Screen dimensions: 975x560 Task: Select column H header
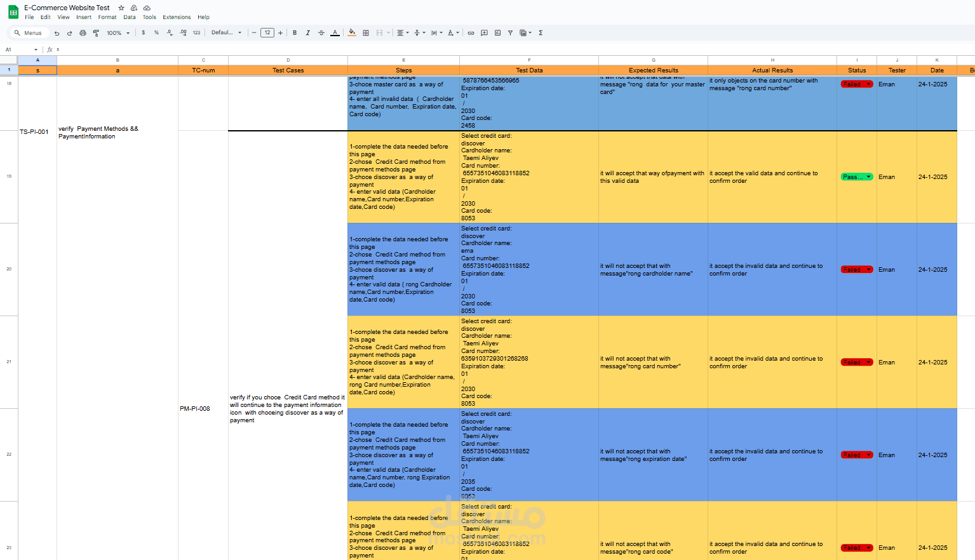(772, 60)
